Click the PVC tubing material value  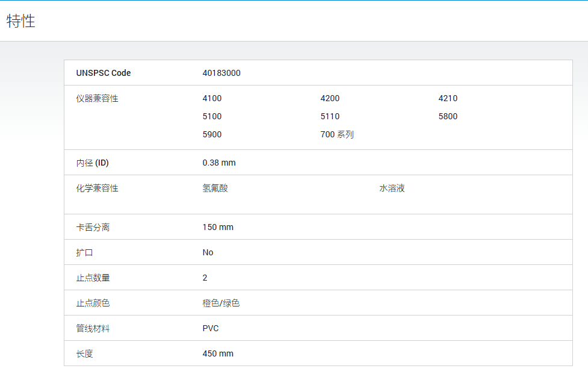(211, 328)
